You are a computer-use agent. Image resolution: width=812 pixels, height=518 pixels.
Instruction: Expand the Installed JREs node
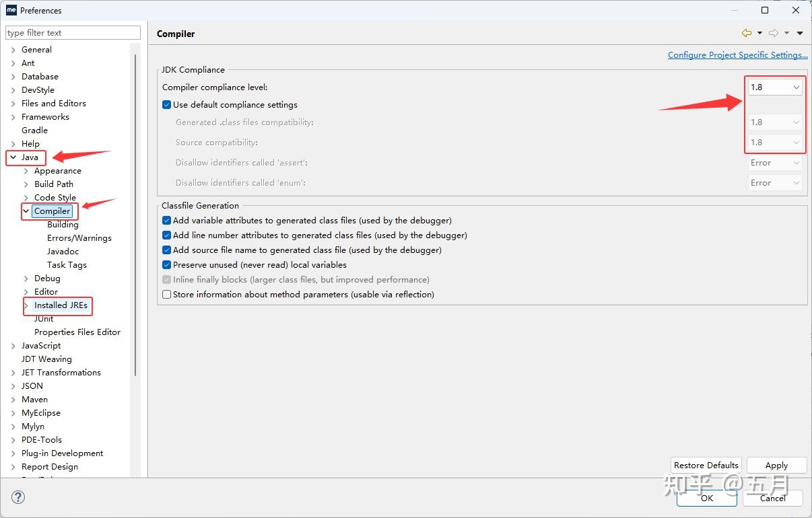pyautogui.click(x=26, y=305)
